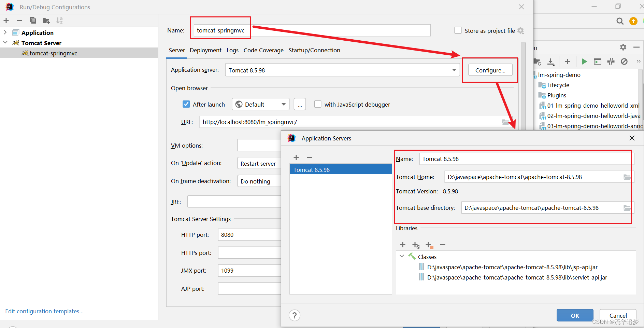Click browser ellipsis button next to Default
The width and height of the screenshot is (644, 328).
[300, 104]
